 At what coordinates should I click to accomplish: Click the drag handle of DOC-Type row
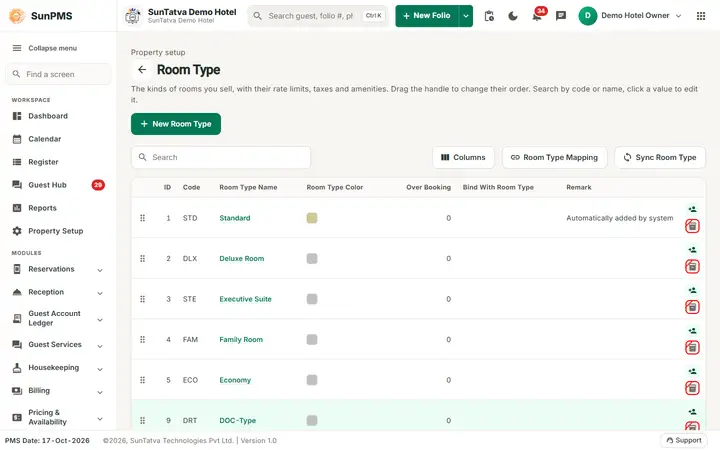142,421
